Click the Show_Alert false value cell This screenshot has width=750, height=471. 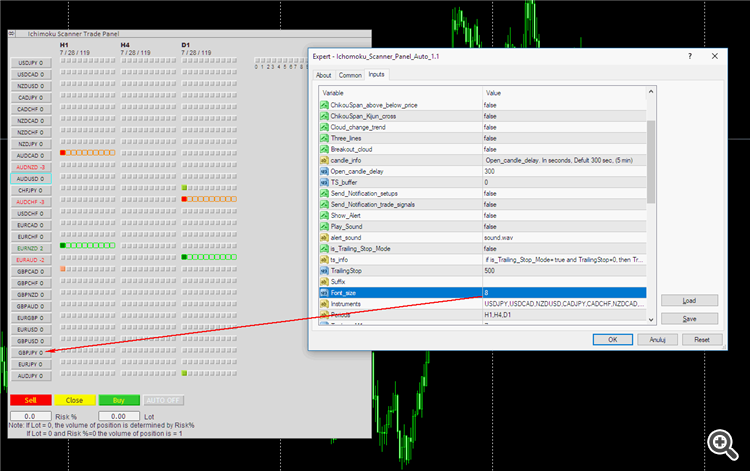click(x=564, y=215)
